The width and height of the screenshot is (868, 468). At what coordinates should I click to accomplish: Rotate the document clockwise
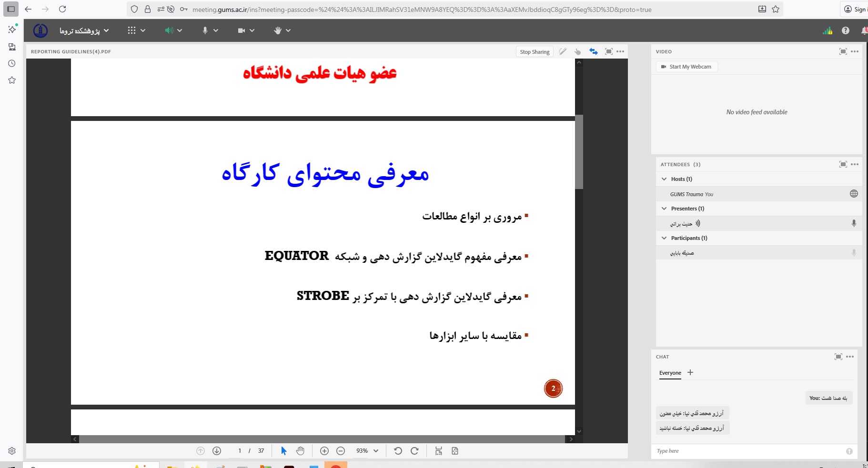414,451
